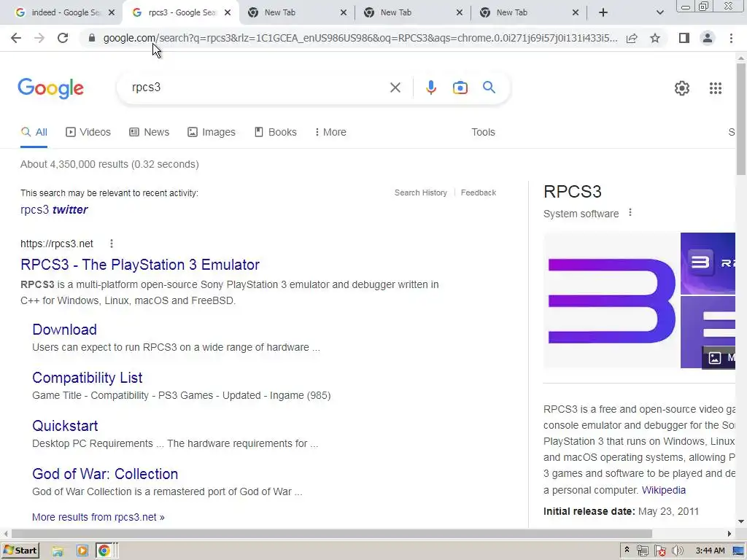The image size is (747, 560).
Task: Open RPCS3 - The PlayStation 3 Emulator result
Action: coord(140,265)
